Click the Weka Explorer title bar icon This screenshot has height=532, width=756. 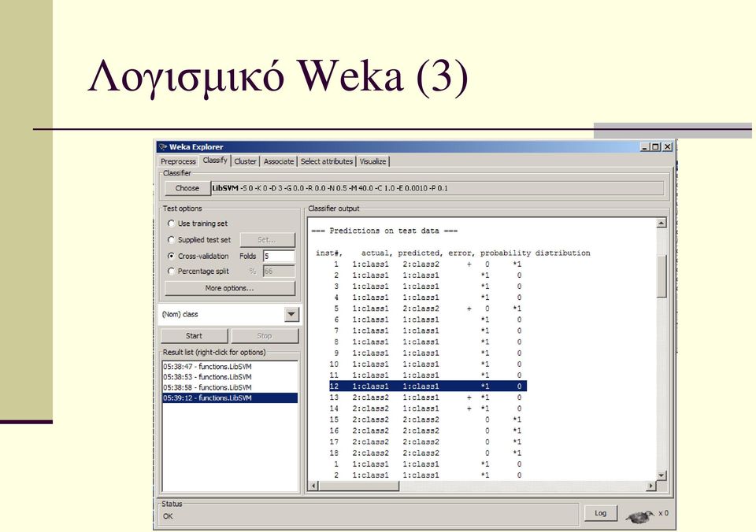(x=163, y=147)
